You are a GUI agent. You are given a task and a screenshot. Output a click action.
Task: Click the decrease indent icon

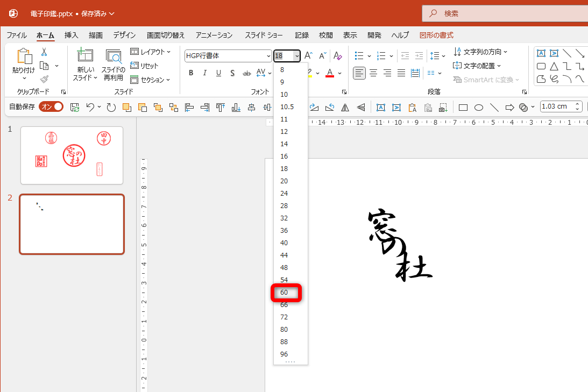pos(405,56)
